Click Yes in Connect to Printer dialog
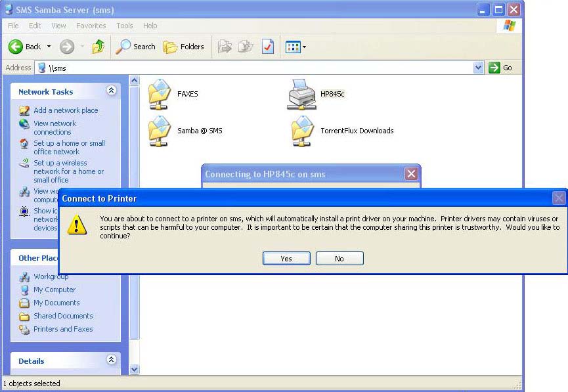The image size is (568, 392). click(x=286, y=258)
